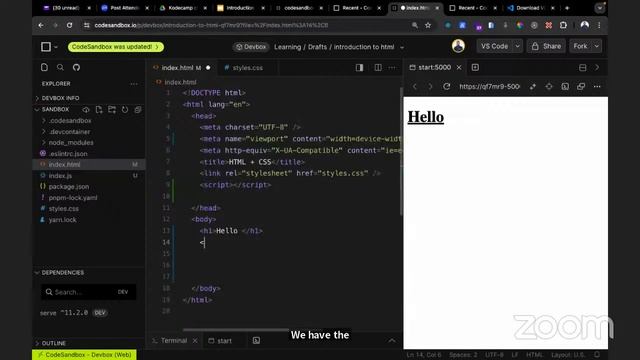
Task: Expand the Fork dropdown arrow
Action: pos(597,47)
